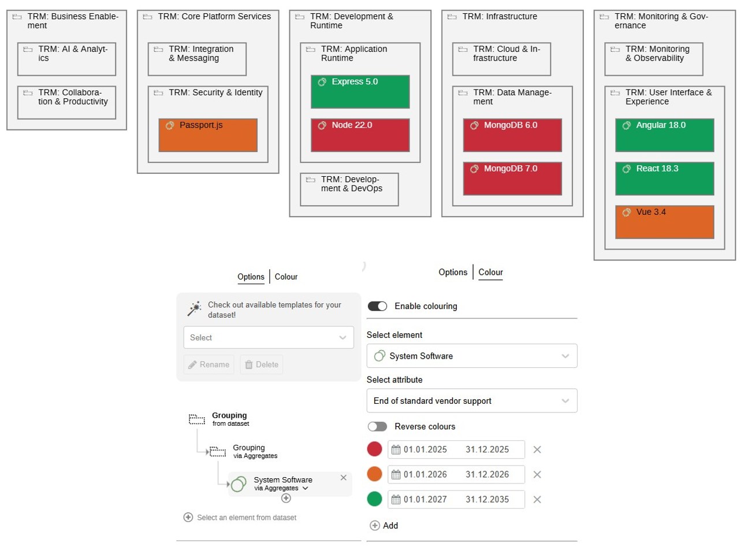The height and width of the screenshot is (558, 756).
Task: Switch to the left Options tab
Action: [x=251, y=277]
